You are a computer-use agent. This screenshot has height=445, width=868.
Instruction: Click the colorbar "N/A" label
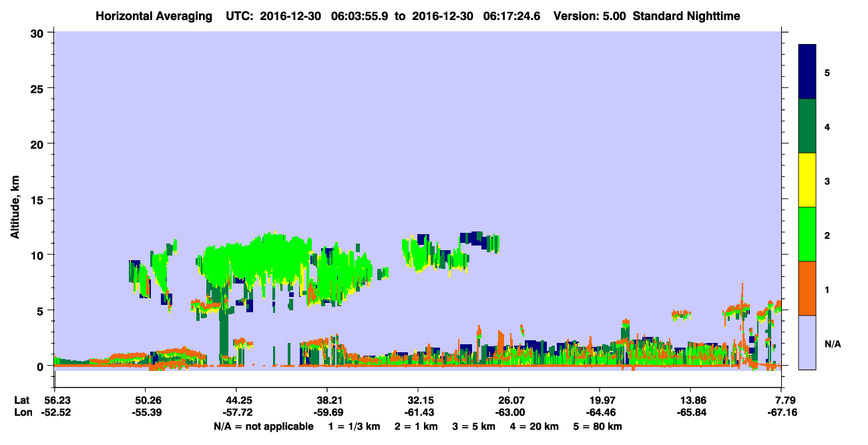(x=833, y=344)
